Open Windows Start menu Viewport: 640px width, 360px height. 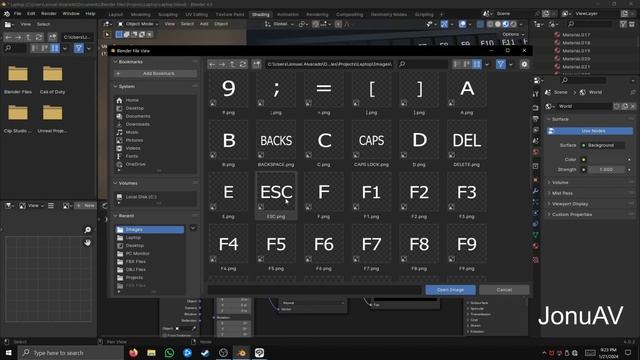[8, 353]
